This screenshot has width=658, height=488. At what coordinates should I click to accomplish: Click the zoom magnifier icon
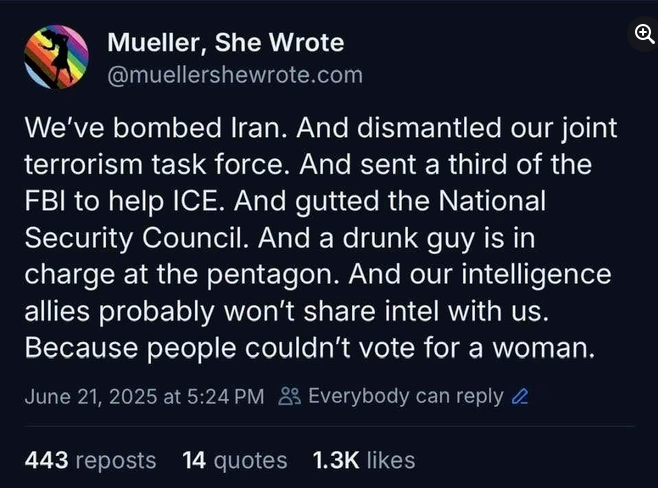[644, 33]
